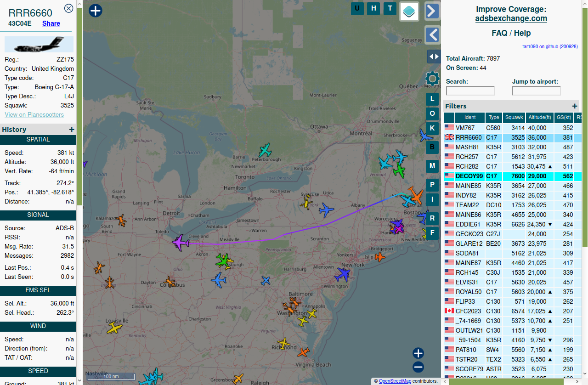This screenshot has width=588, height=385.
Task: Click the green aircraft in Vermont
Action: [x=399, y=171]
